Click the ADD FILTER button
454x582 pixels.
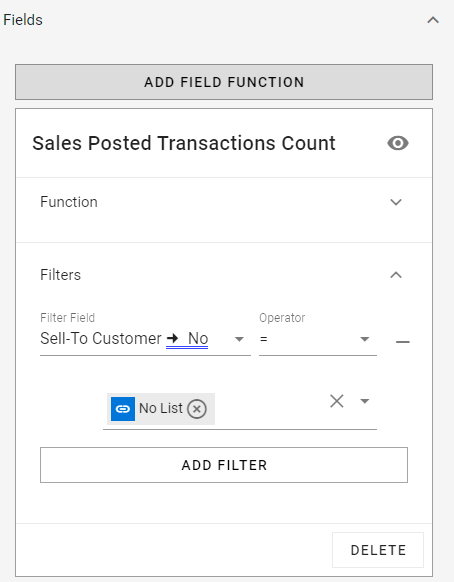[x=224, y=465]
